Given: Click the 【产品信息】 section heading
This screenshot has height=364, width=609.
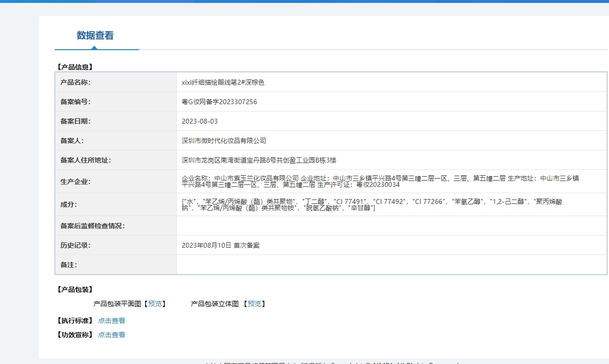Looking at the screenshot, I should click(75, 67).
